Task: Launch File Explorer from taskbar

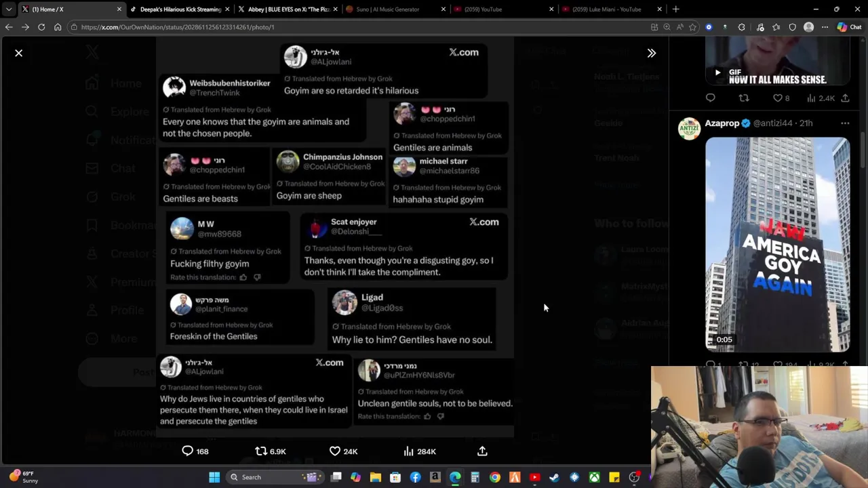Action: pyautogui.click(x=375, y=477)
